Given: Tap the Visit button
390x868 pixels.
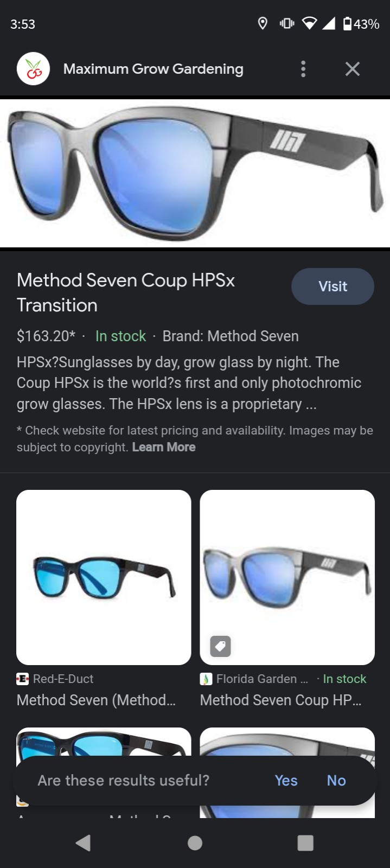Looking at the screenshot, I should coord(333,286).
